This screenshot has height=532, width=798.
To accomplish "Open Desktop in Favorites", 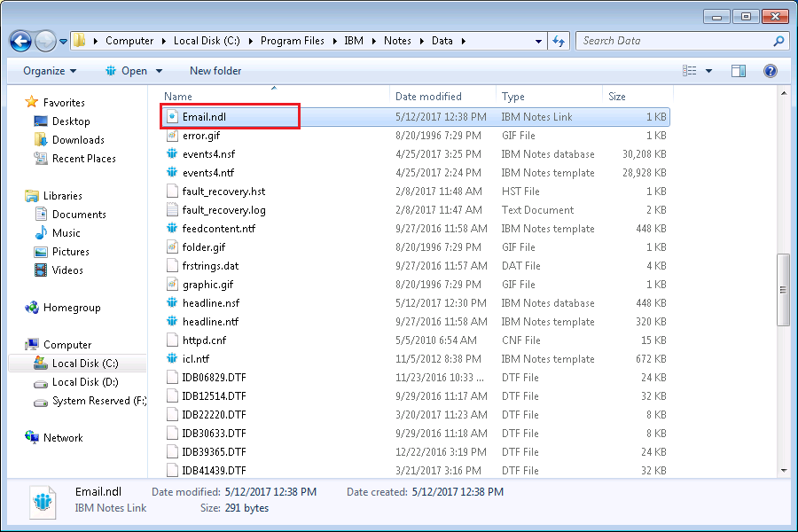I will [71, 121].
